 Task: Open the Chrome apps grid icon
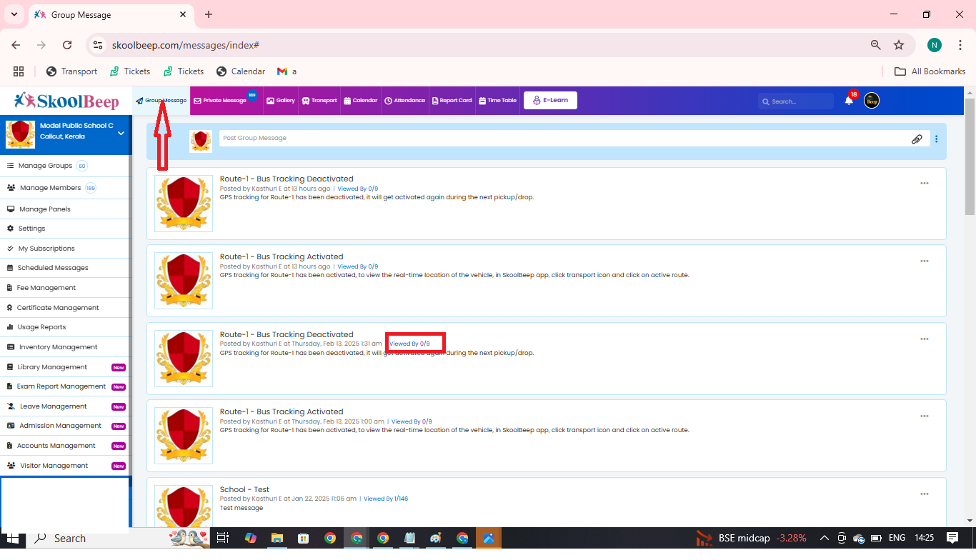click(x=19, y=71)
